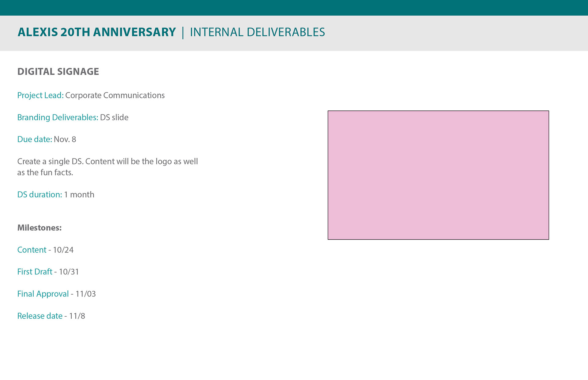Click the 'Content' milestone label
Image resolution: width=588 pixels, height=380 pixels.
32,250
